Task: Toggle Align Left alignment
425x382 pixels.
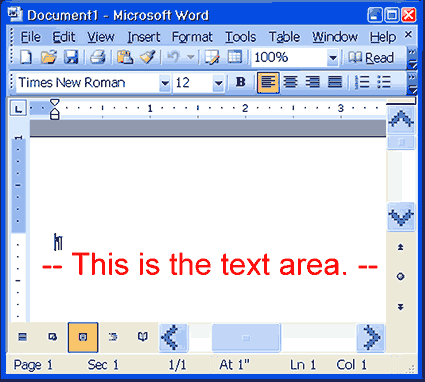Action: [x=268, y=82]
